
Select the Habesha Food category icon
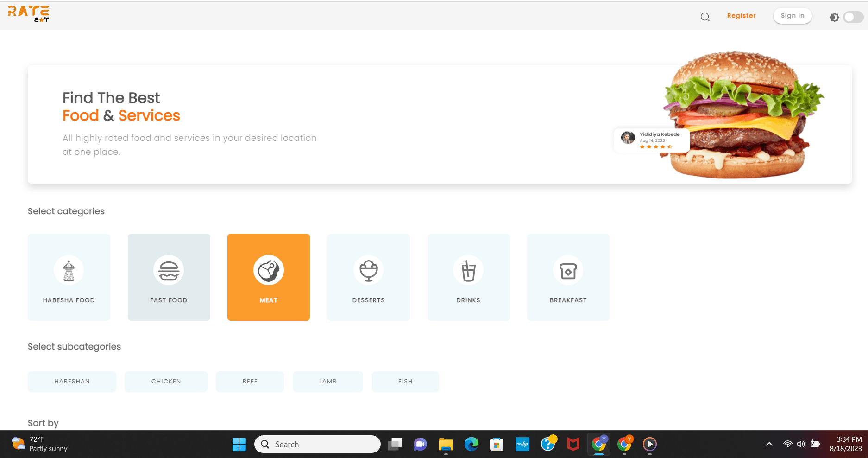(x=69, y=270)
